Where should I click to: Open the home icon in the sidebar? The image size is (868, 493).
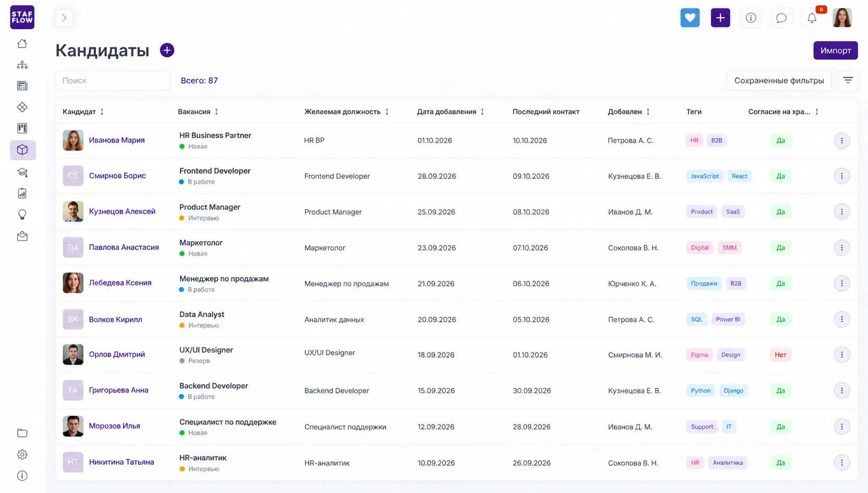(22, 43)
